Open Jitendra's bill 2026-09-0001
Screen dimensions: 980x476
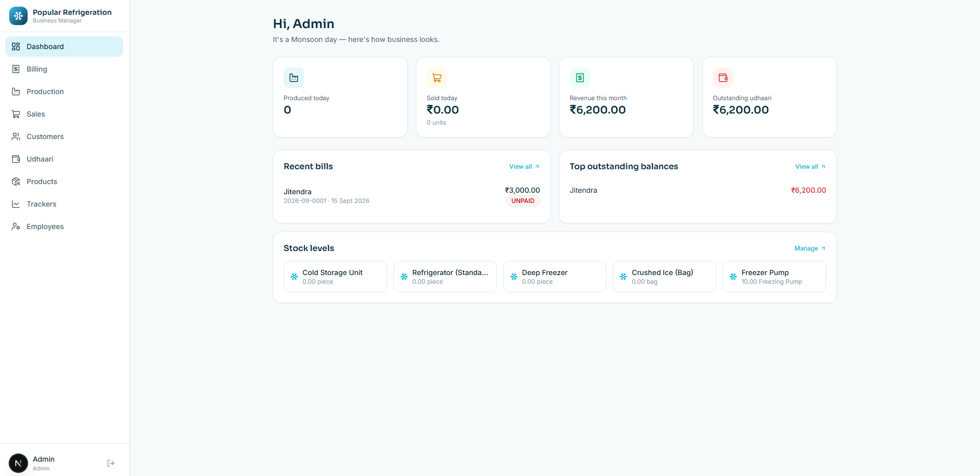412,196
